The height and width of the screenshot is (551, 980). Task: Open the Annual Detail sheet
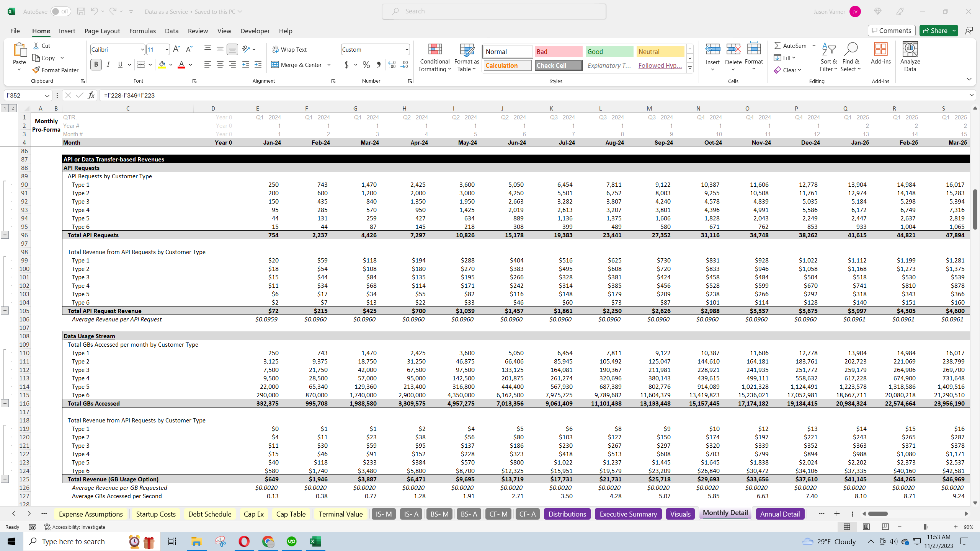[x=779, y=514]
